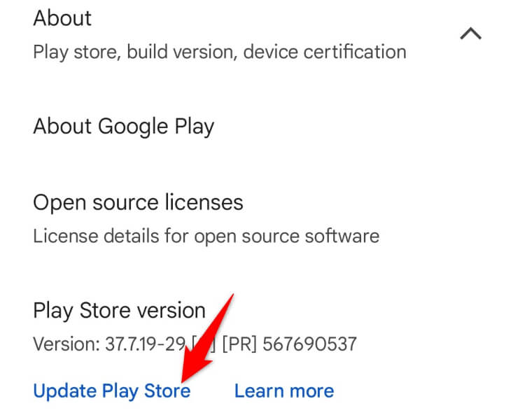
Task: Open the Learn more link
Action: pos(283,390)
